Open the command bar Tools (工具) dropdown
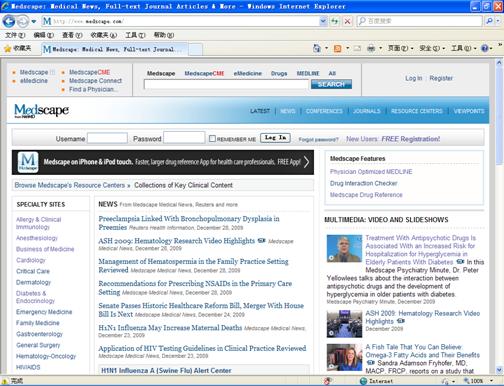 [x=463, y=49]
